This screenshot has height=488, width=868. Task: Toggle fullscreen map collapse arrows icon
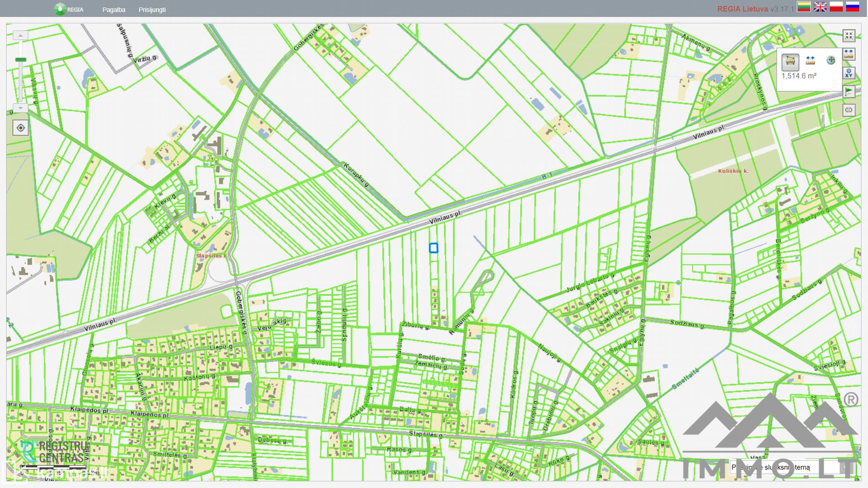click(849, 36)
